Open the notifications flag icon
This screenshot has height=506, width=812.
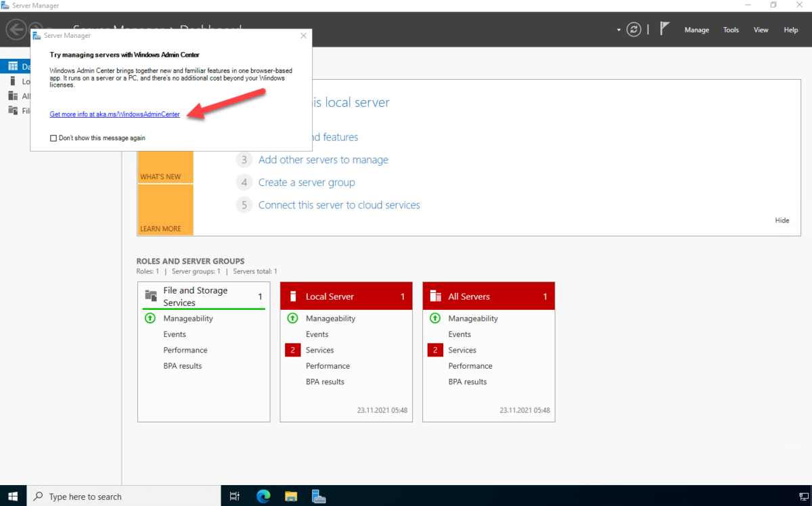665,28
